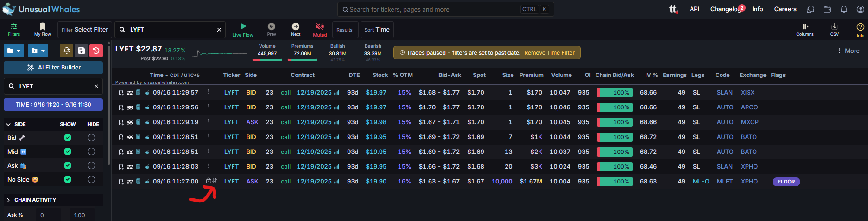Open the Select Filter dropdown
868x221 pixels.
tap(85, 30)
